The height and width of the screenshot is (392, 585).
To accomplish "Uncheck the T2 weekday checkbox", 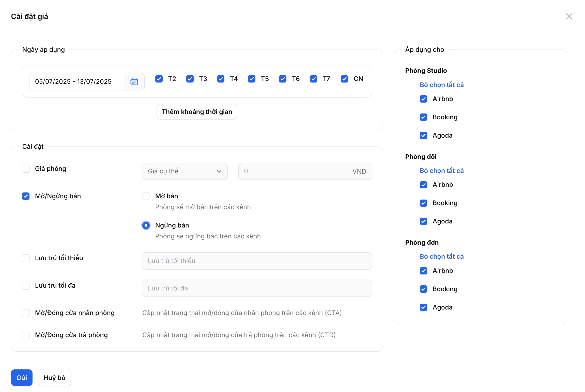I will click(159, 79).
